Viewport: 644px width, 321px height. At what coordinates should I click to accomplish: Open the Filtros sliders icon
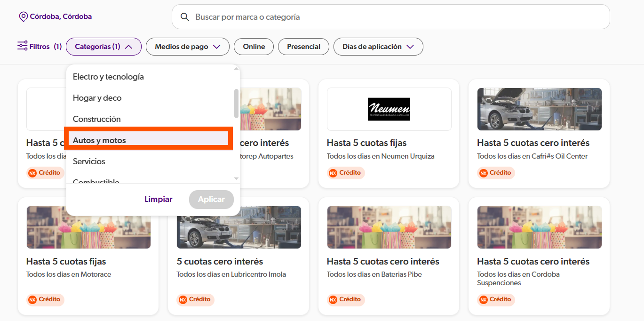tap(22, 46)
